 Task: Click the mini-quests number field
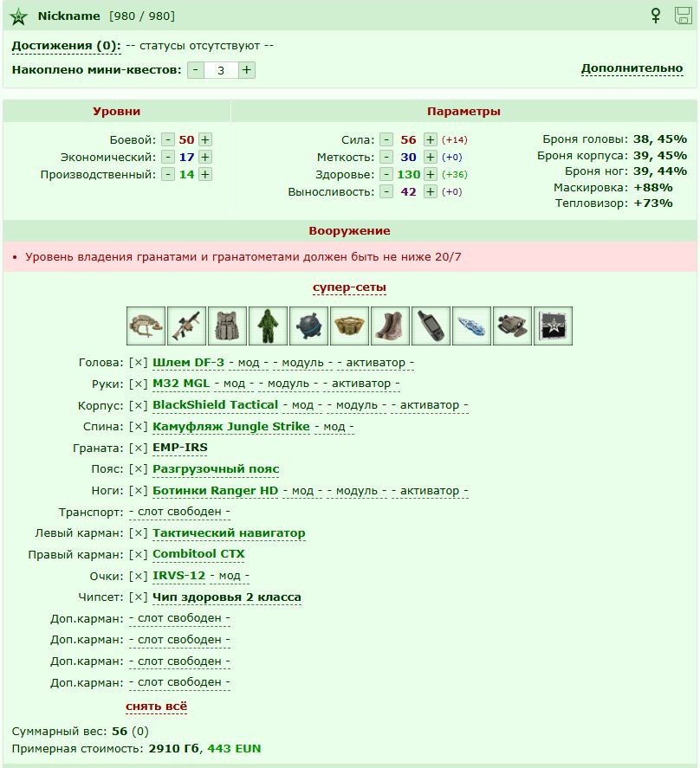click(221, 70)
